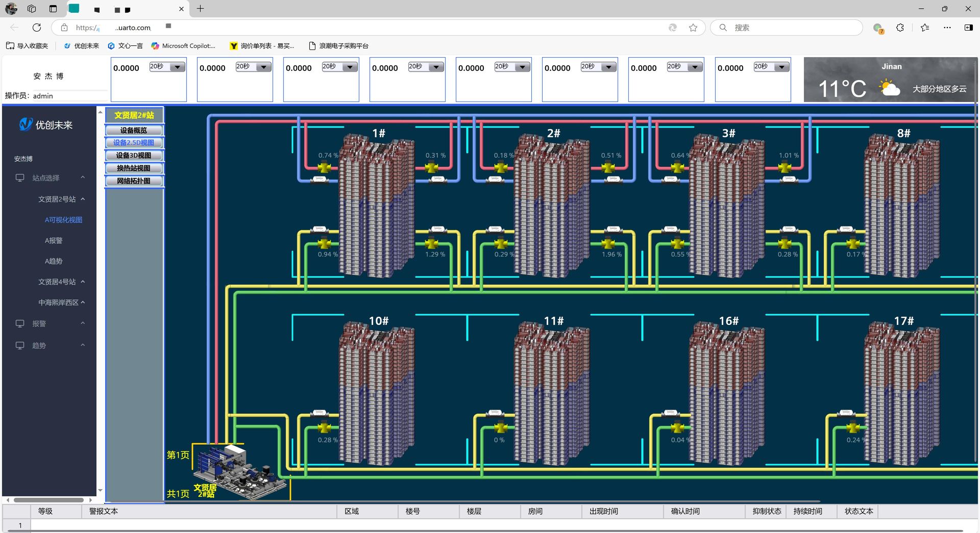Open first 20秒 interval dropdown
Image resolution: width=980 pixels, height=533 pixels.
coord(177,67)
